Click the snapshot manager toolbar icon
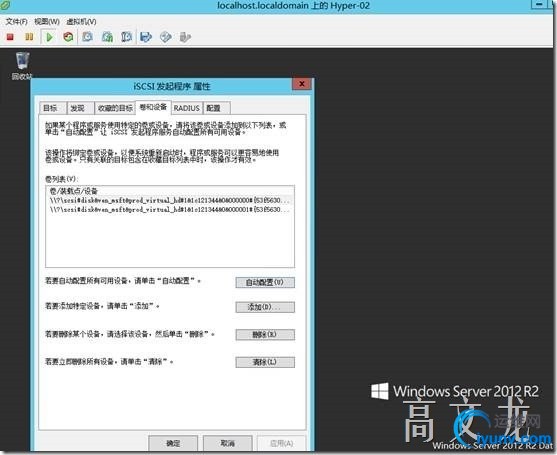 pos(126,37)
